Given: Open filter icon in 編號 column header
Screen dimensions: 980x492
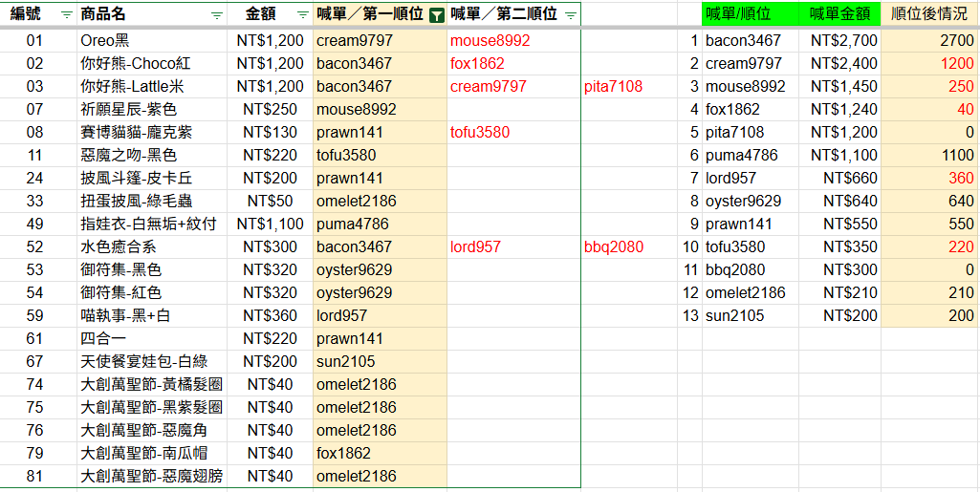Looking at the screenshot, I should point(66,15).
